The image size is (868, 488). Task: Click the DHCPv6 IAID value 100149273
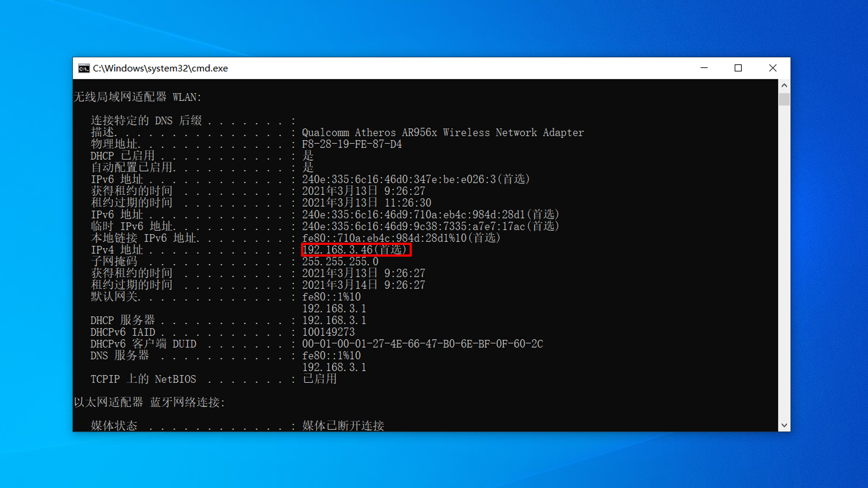pyautogui.click(x=328, y=332)
